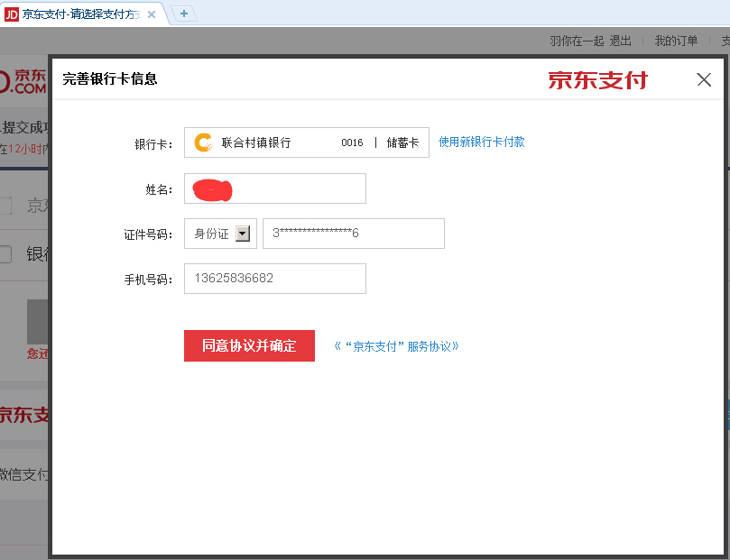Viewport: 730px width, 560px height.
Task: Click the 使用新银行卡付款 link
Action: (x=481, y=142)
